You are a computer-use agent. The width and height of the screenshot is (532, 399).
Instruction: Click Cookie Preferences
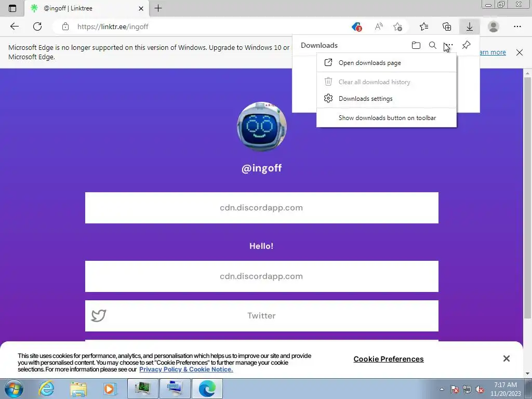pos(389,359)
